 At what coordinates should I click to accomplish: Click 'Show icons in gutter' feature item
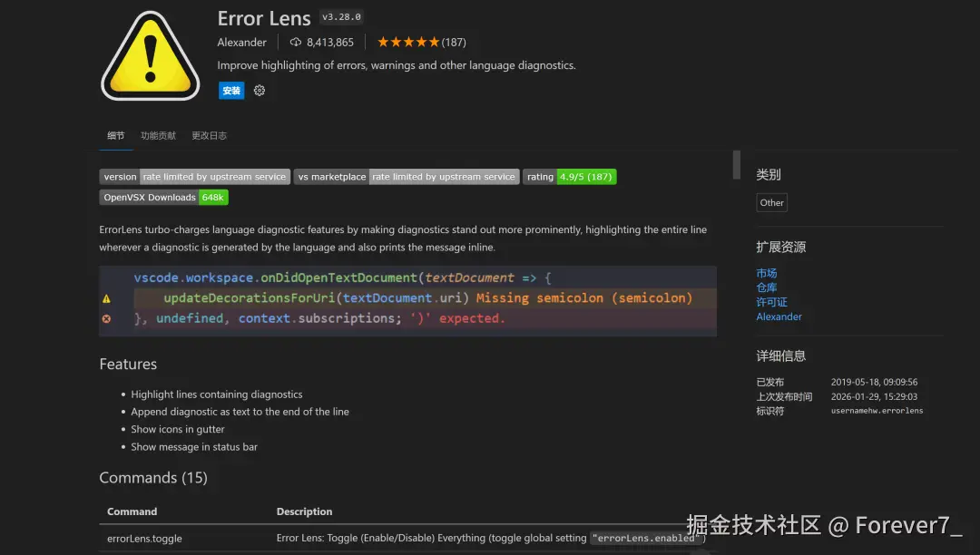(178, 430)
